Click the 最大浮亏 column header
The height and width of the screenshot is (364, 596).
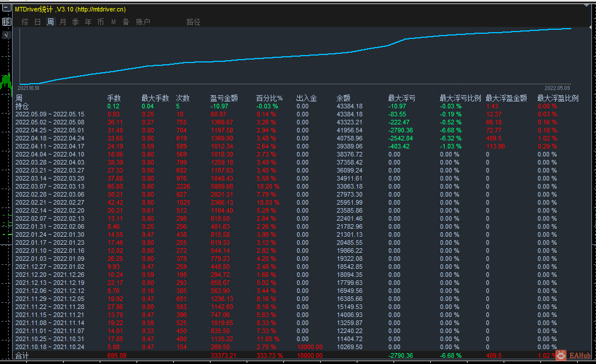tap(402, 98)
